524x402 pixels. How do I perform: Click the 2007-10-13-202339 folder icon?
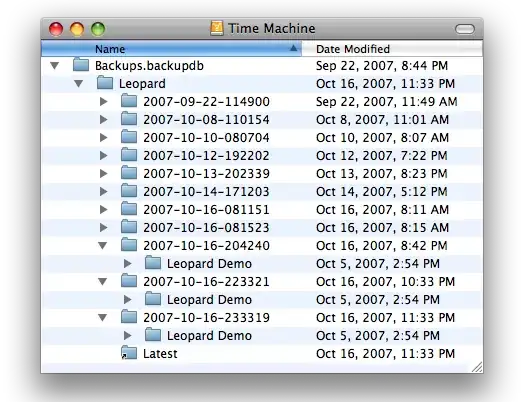(129, 173)
